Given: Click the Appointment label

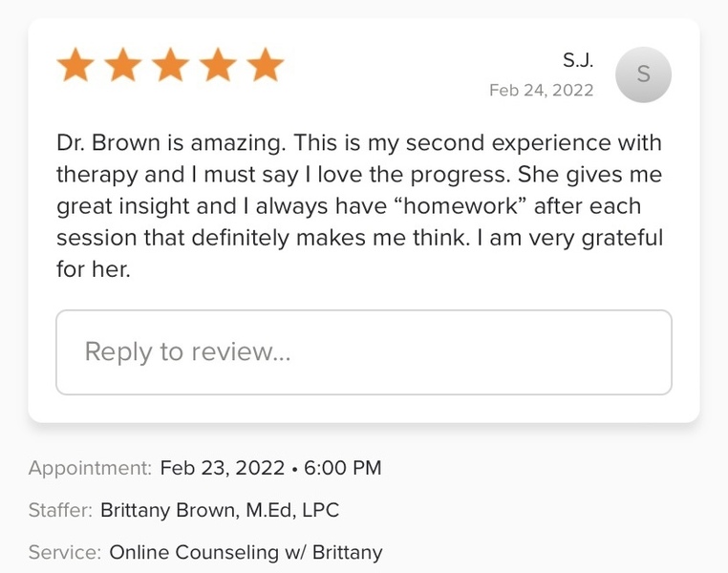Looking at the screenshot, I should click(x=90, y=468).
